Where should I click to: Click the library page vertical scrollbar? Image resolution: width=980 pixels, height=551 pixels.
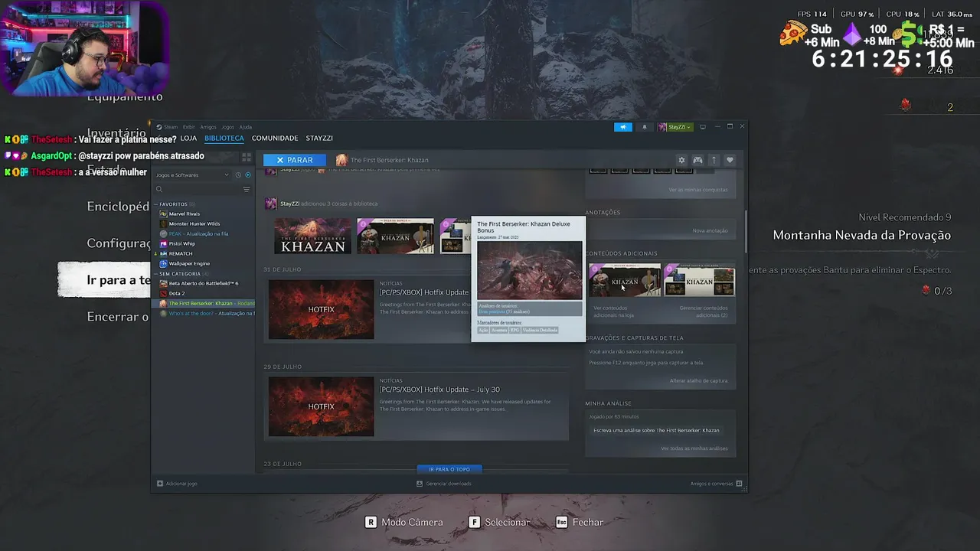tap(745, 233)
